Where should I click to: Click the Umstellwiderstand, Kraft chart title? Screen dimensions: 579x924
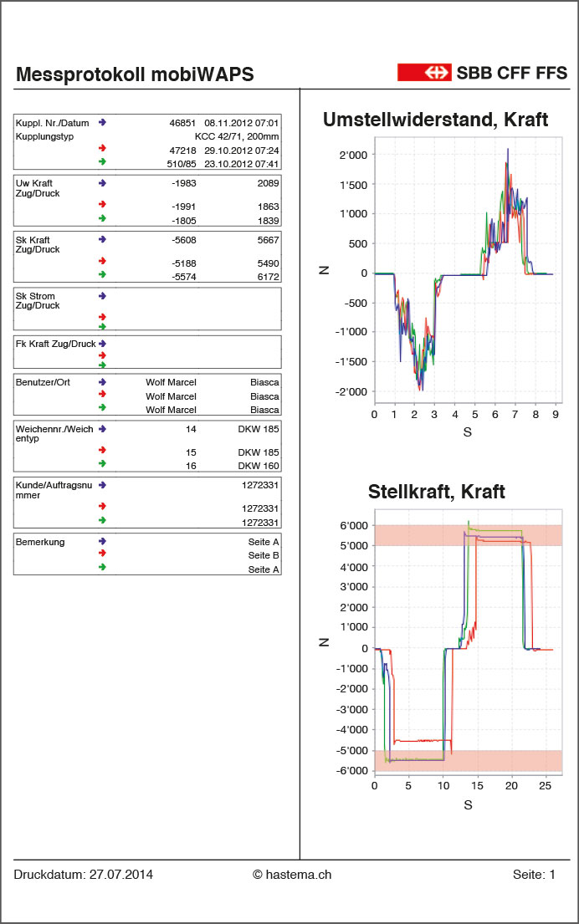click(x=435, y=120)
